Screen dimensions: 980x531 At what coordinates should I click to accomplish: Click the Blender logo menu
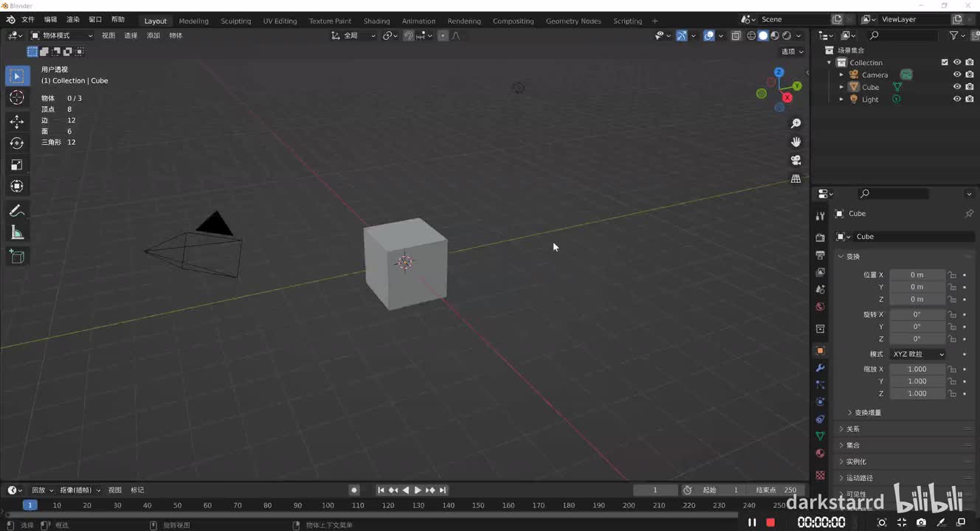(11, 20)
